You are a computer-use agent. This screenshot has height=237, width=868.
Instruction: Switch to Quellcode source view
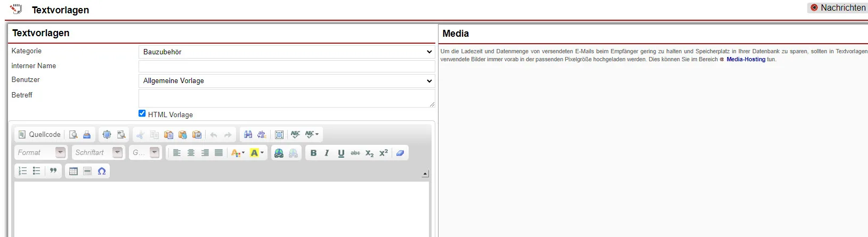pyautogui.click(x=39, y=135)
